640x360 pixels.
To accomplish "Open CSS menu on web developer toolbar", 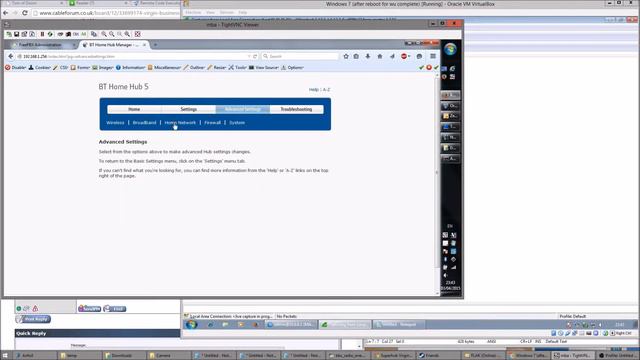I will point(60,67).
